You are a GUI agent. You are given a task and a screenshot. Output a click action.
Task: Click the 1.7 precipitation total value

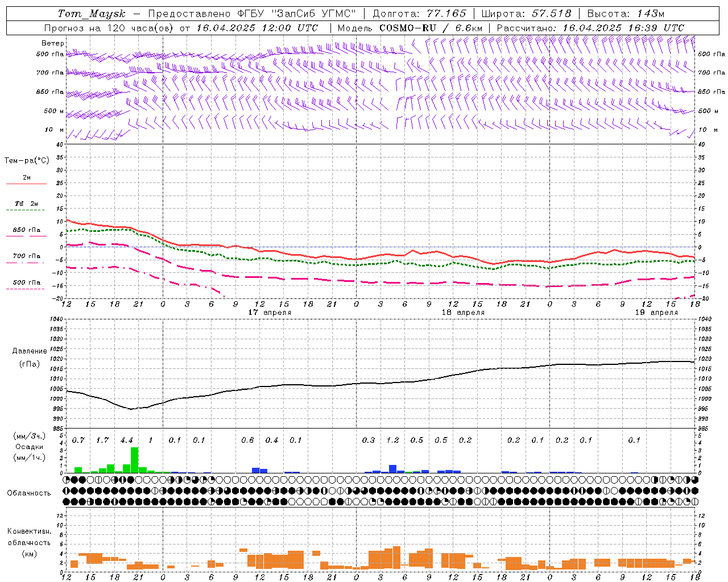point(102,440)
